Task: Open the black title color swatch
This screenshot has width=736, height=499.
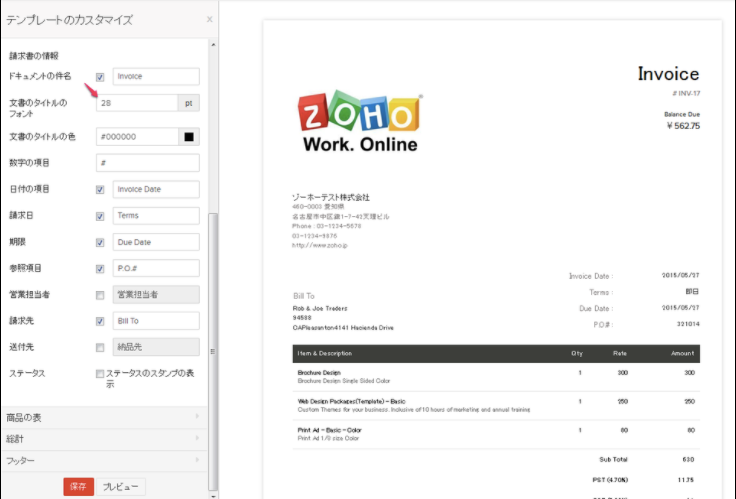Action: click(189, 137)
